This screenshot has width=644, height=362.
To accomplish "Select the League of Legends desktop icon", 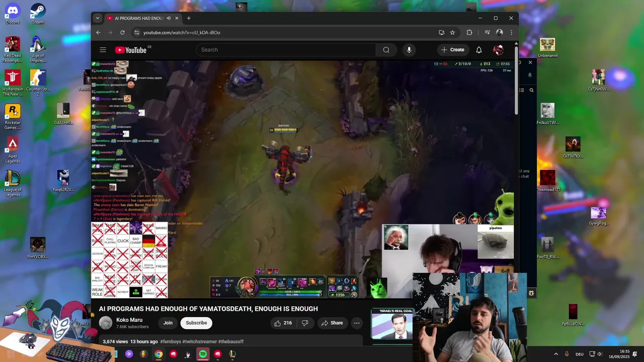I will tap(13, 184).
